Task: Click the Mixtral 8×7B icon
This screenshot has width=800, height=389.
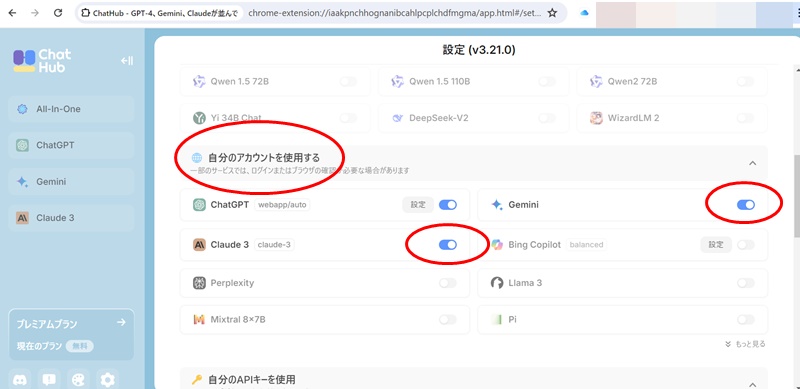Action: pyautogui.click(x=199, y=320)
